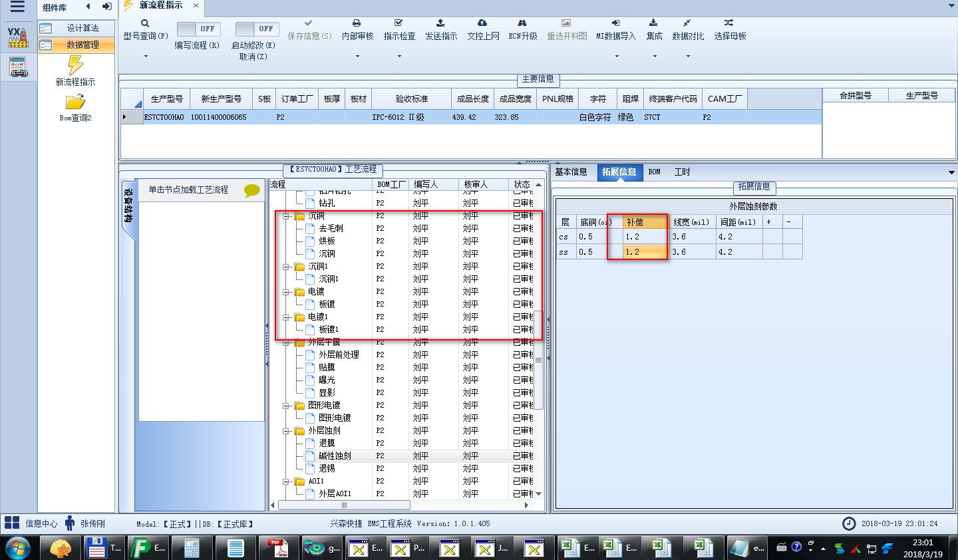Click the 发送指示 upload tool
The image size is (958, 560).
pyautogui.click(x=441, y=30)
